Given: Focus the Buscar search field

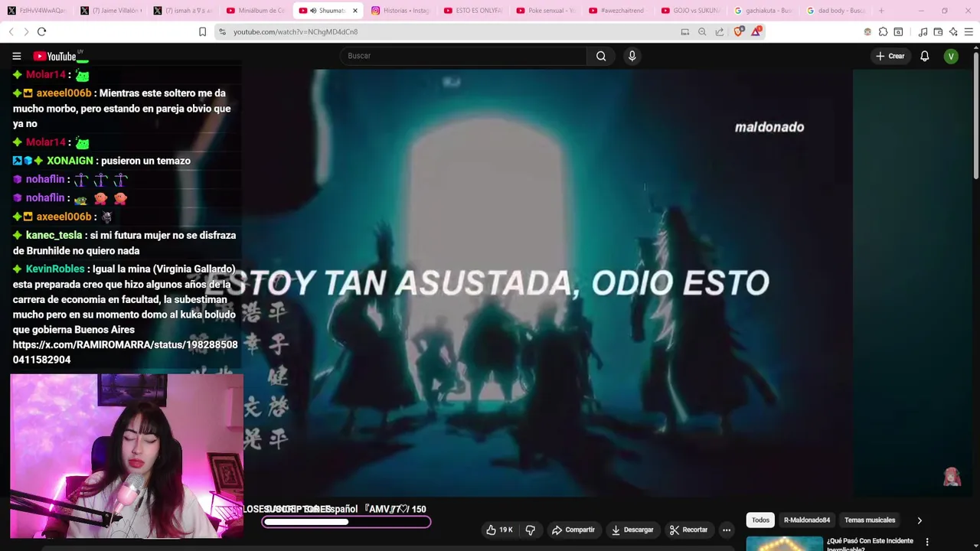Looking at the screenshot, I should click(x=463, y=56).
